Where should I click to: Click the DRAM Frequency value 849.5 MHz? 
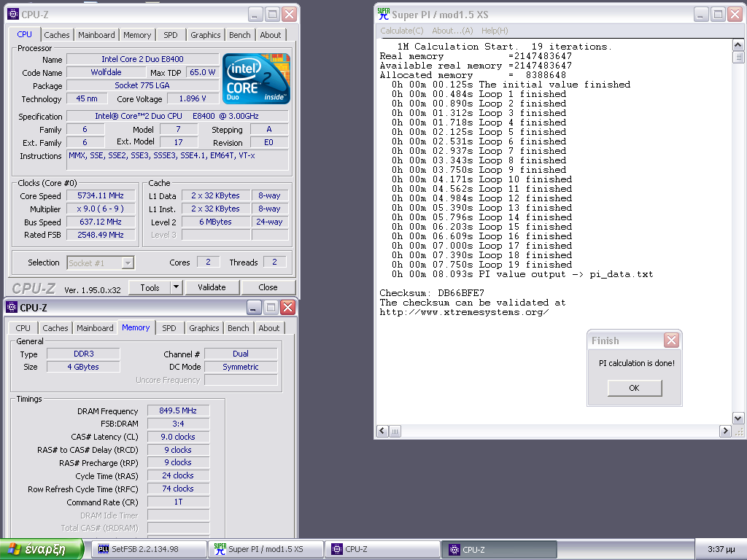pyautogui.click(x=178, y=411)
